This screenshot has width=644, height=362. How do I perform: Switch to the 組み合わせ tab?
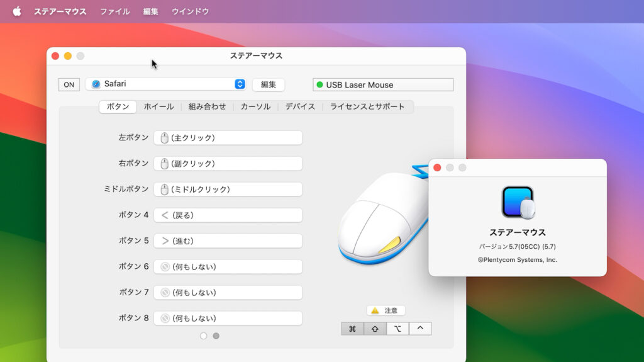pyautogui.click(x=207, y=106)
